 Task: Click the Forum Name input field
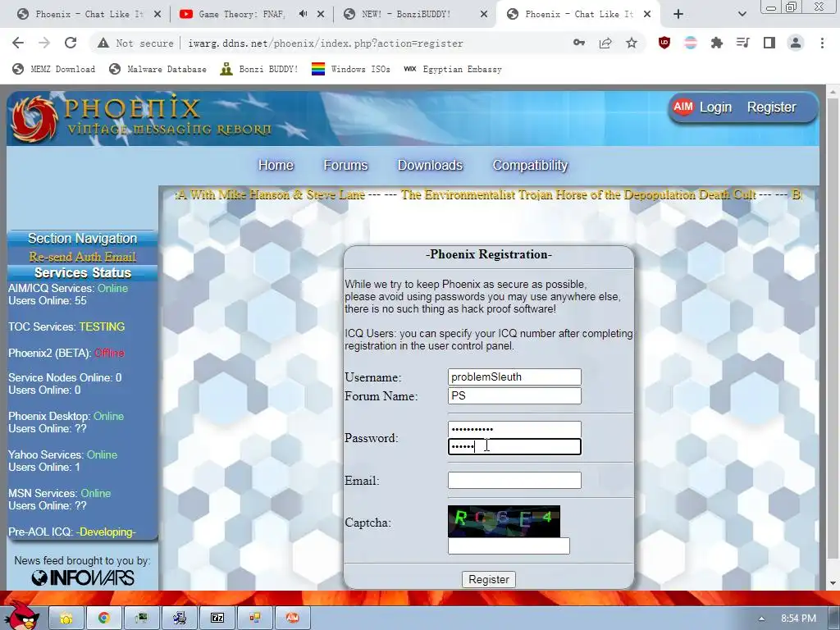pos(514,395)
